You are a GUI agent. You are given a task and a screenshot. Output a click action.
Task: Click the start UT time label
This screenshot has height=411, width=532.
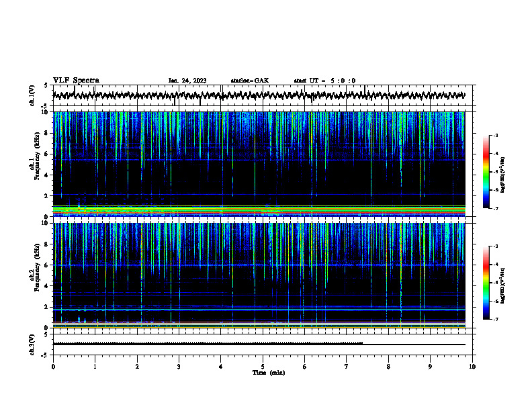(324, 81)
